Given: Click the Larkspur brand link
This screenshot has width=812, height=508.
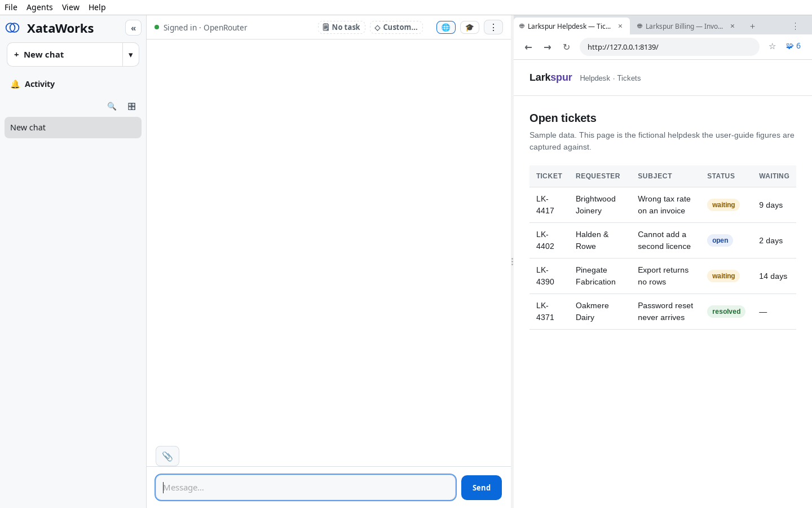Looking at the screenshot, I should pyautogui.click(x=550, y=77).
